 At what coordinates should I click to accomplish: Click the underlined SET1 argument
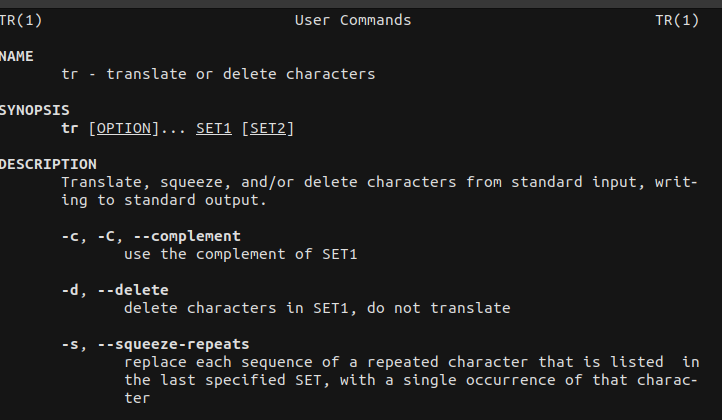point(214,128)
